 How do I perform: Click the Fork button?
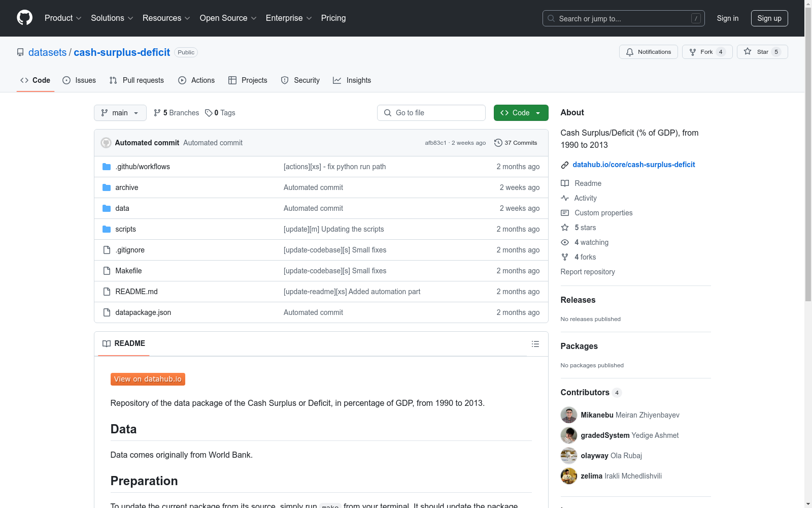pyautogui.click(x=707, y=52)
